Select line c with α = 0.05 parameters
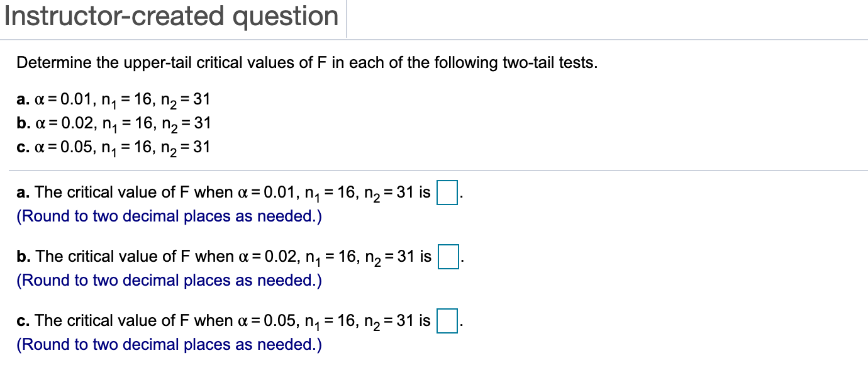 tap(113, 148)
